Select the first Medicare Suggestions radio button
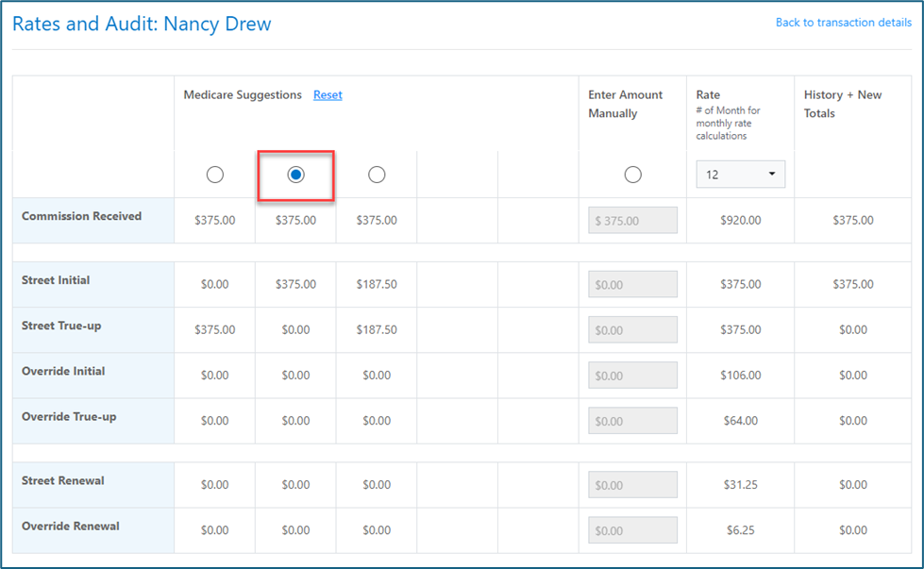This screenshot has width=924, height=569. (x=215, y=175)
